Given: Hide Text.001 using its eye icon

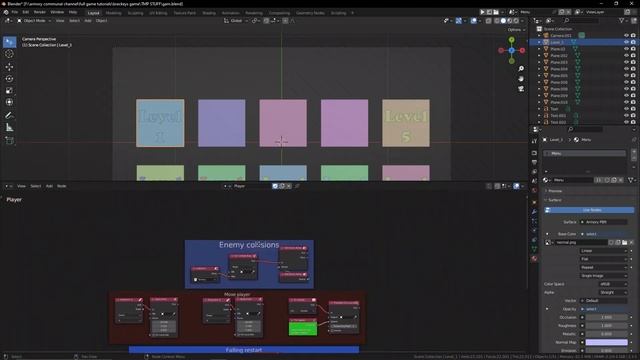Looking at the screenshot, I should pos(626,116).
